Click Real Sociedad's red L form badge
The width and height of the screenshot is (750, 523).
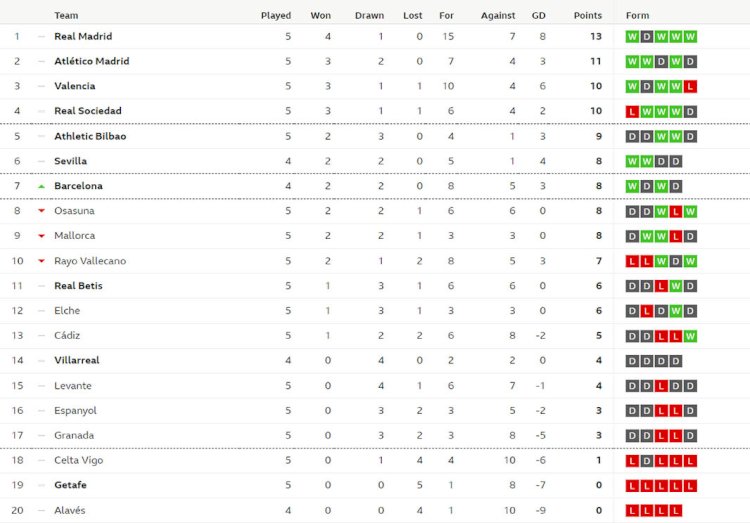coord(632,111)
